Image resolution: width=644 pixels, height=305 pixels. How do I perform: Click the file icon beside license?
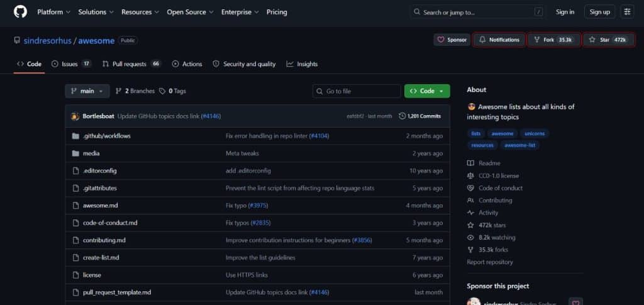pyautogui.click(x=75, y=275)
